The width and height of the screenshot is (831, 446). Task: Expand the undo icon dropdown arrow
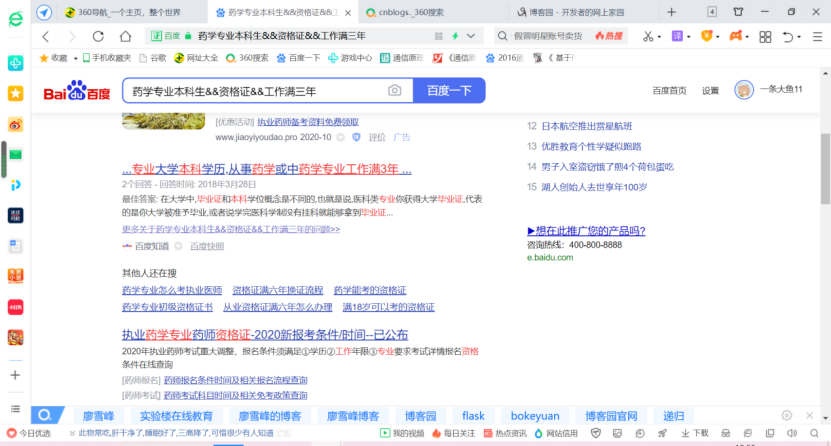coord(799,37)
